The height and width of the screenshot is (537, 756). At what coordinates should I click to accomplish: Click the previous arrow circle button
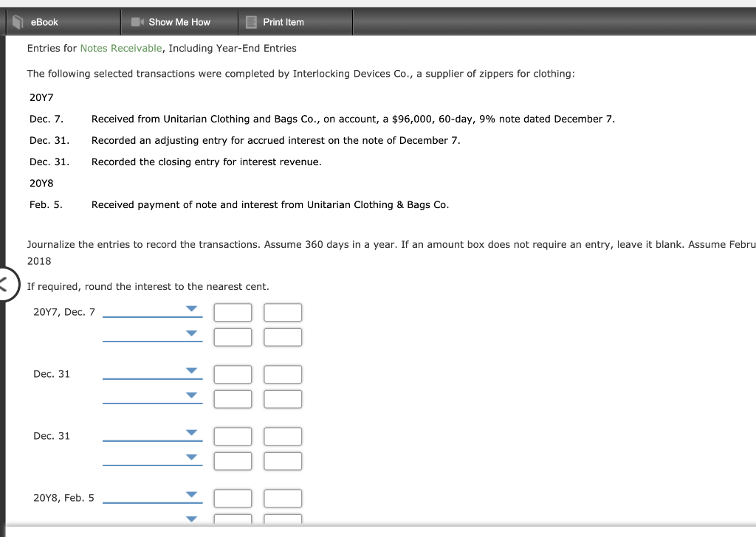pos(6,284)
